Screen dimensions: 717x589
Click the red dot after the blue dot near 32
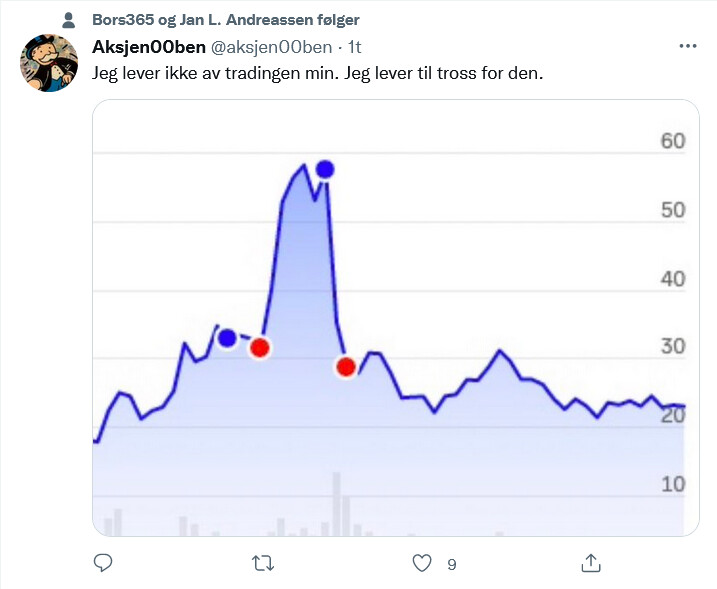coord(260,348)
